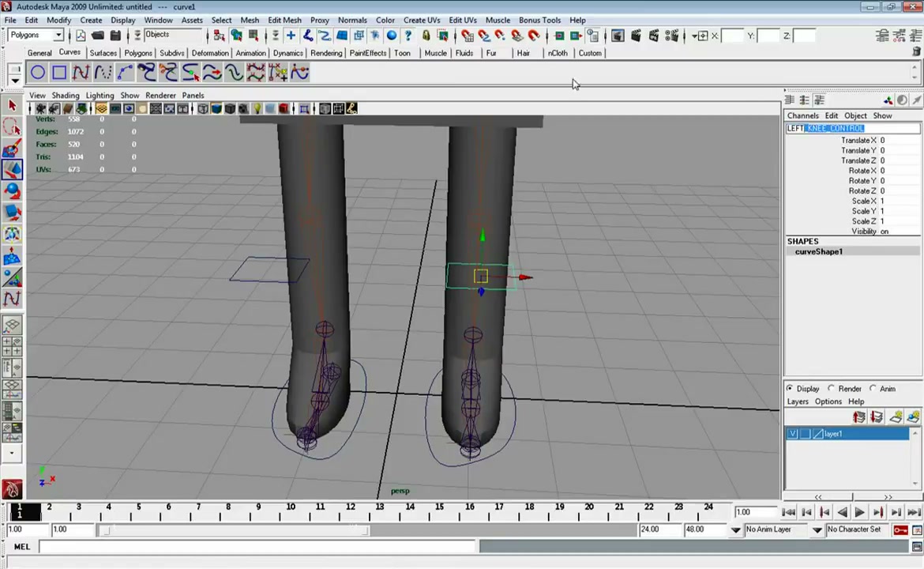This screenshot has width=924, height=569.
Task: Click the MEL command line input
Action: (x=257, y=547)
